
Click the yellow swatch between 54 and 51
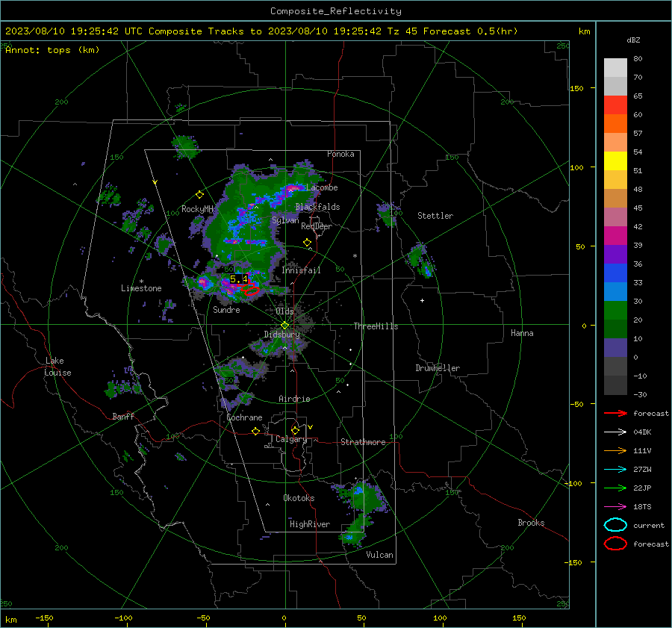click(615, 161)
